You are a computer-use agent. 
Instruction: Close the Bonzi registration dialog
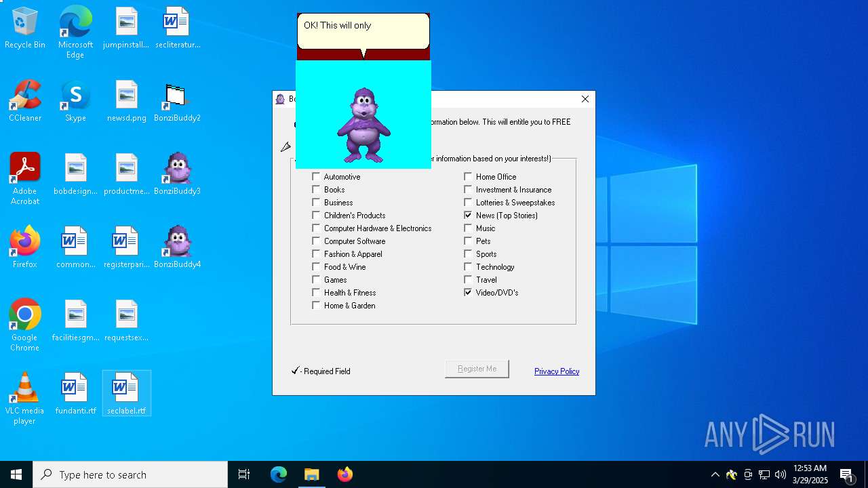pos(585,99)
